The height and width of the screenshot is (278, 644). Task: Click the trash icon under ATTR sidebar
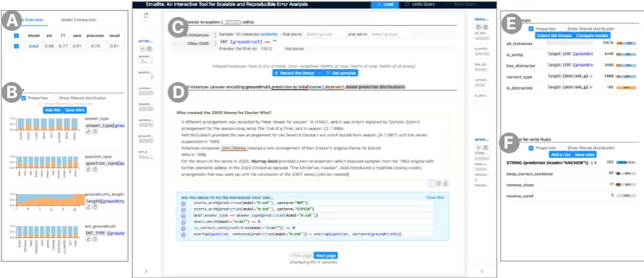coord(150,49)
